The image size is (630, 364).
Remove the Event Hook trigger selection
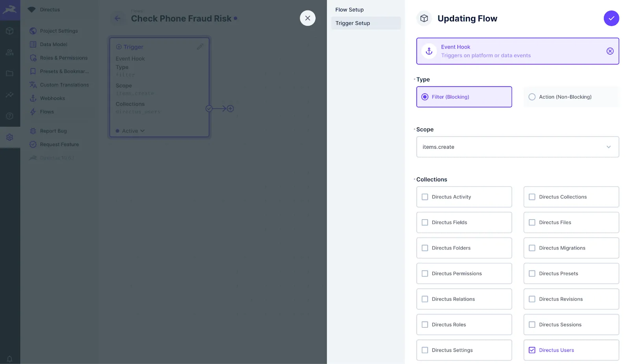click(x=610, y=51)
